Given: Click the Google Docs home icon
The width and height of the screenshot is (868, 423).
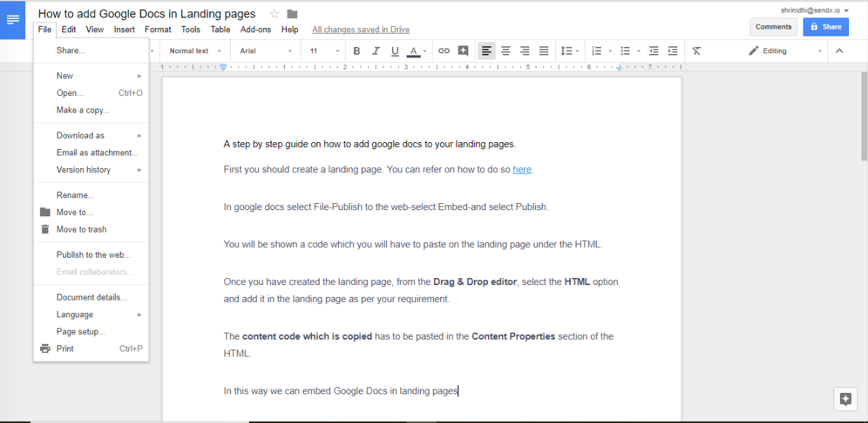Looking at the screenshot, I should [13, 19].
